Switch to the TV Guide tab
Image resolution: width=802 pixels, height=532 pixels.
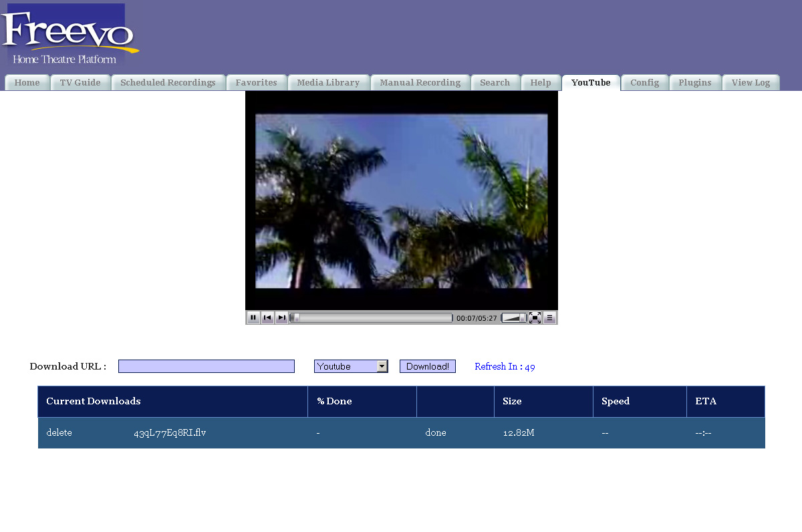click(x=80, y=83)
